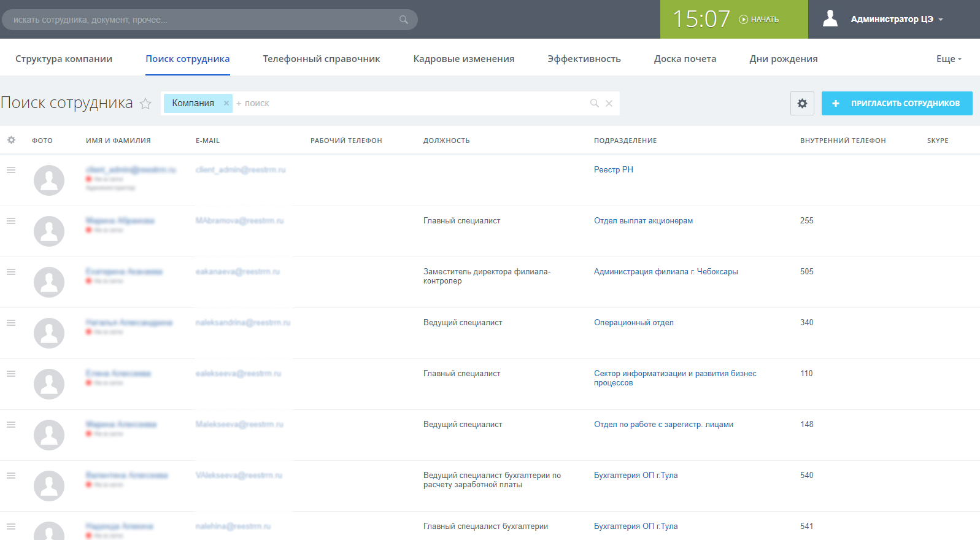
Task: Click the magnifier icon in the top search bar
Action: tap(403, 20)
